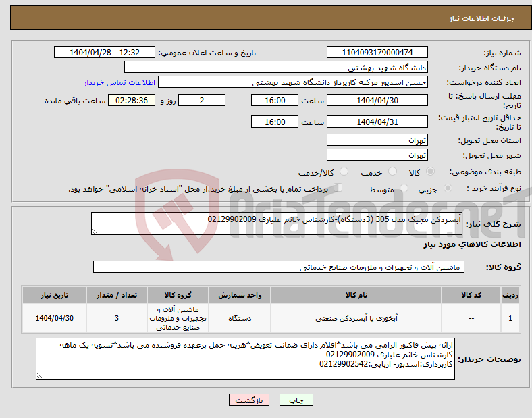
Task: Click the شرح کلی نیاز description text area
Action: point(277,224)
